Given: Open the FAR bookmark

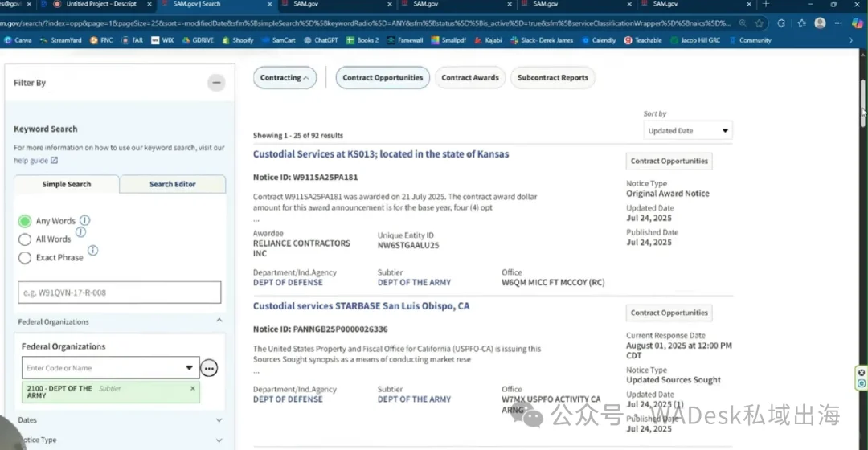Looking at the screenshot, I should coord(133,40).
